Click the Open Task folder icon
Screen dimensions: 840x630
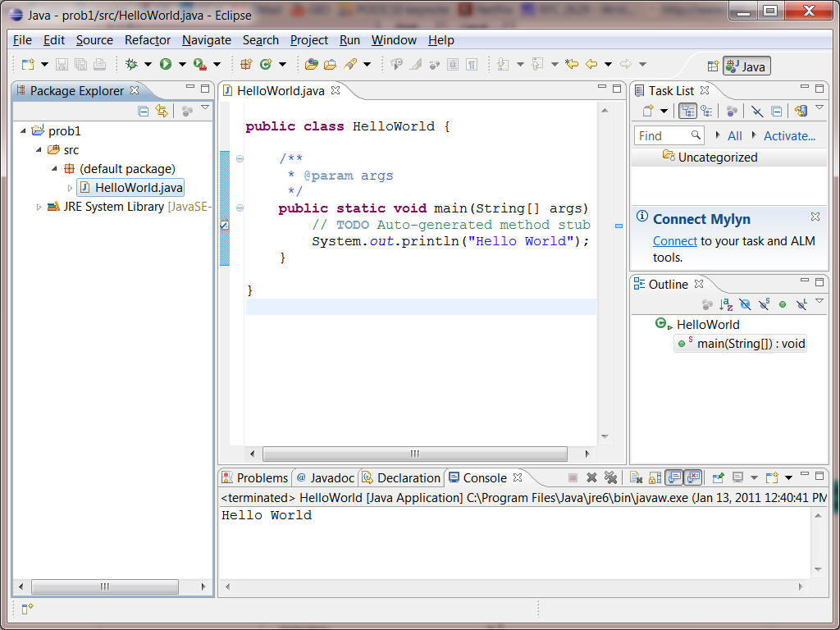tap(331, 64)
